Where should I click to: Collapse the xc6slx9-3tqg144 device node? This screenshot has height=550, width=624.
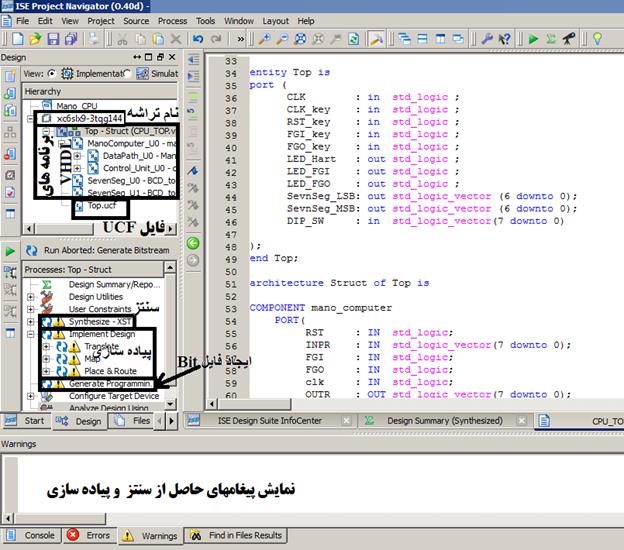31,119
